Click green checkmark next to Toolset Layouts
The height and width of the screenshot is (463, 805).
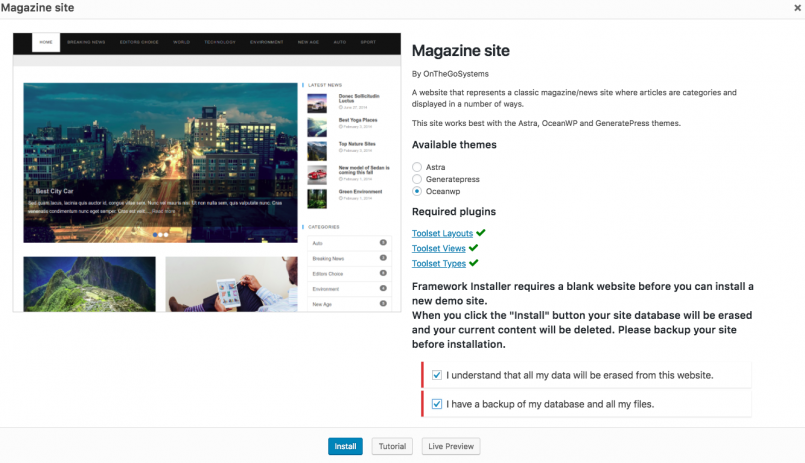[481, 233]
